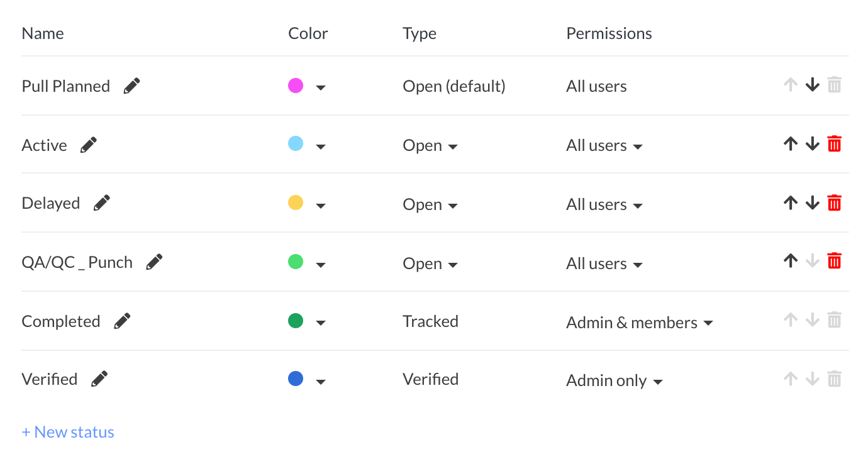Edit the Pull Planned status name
This screenshot has width=868, height=459.
(131, 86)
